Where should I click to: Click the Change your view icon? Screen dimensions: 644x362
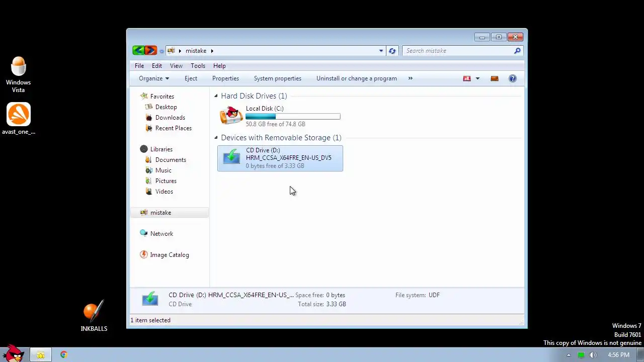[x=467, y=78]
